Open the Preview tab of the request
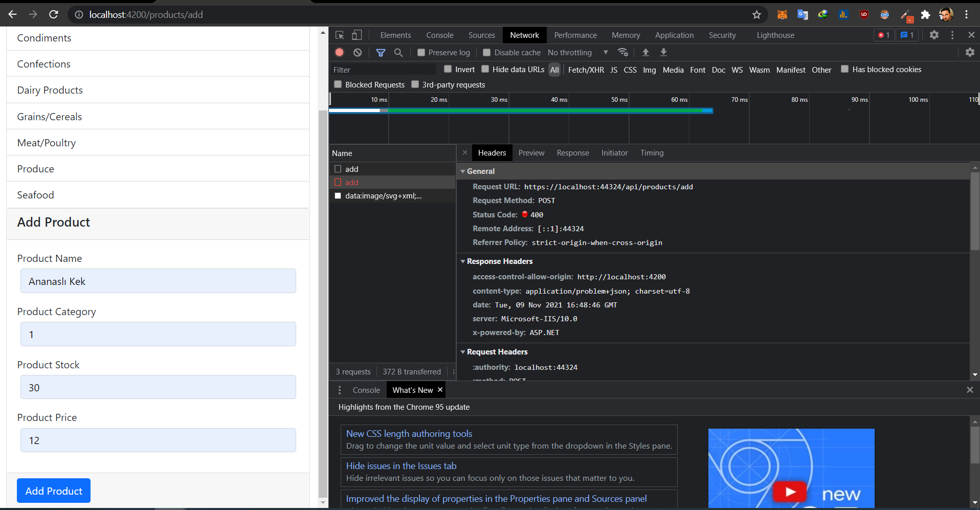This screenshot has width=980, height=510. click(x=531, y=153)
